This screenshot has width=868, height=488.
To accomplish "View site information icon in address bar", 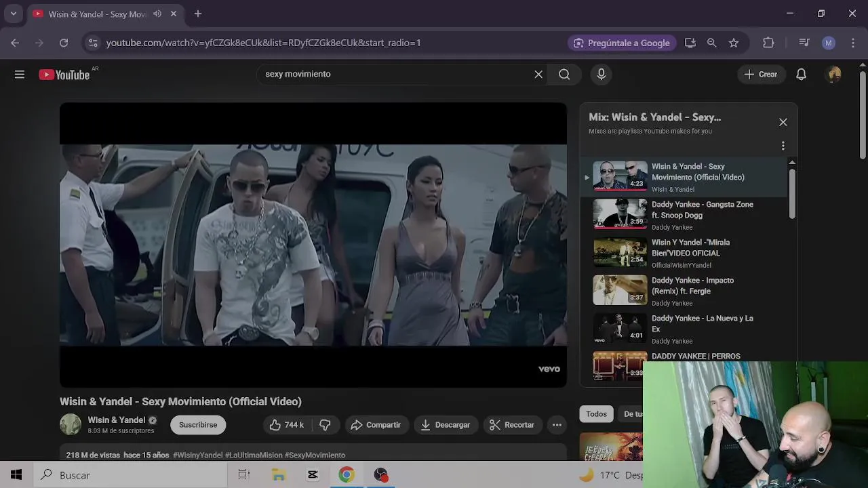I will coord(93,43).
